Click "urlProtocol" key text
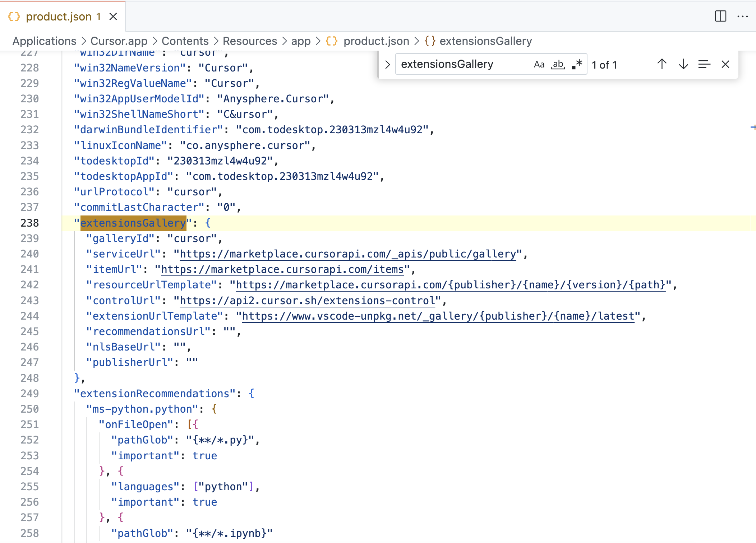This screenshot has height=543, width=756. click(x=114, y=192)
